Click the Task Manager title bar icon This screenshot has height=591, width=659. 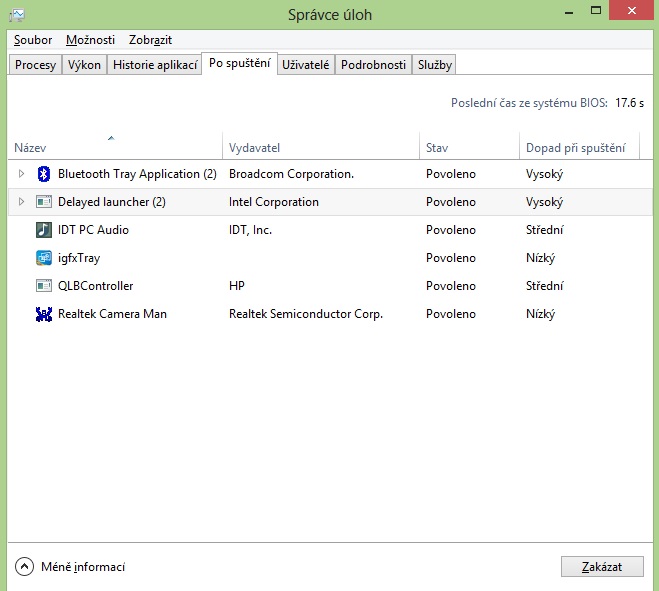17,15
